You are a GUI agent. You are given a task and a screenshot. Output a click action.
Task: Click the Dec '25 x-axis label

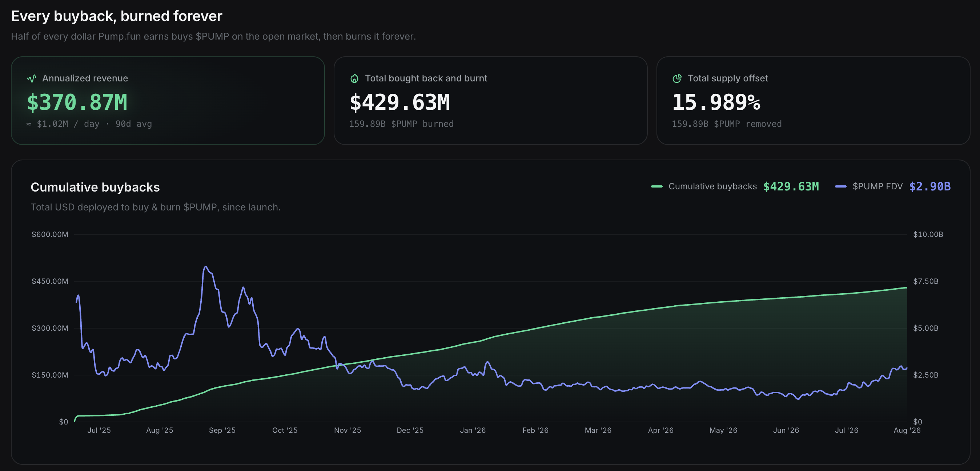(x=410, y=430)
